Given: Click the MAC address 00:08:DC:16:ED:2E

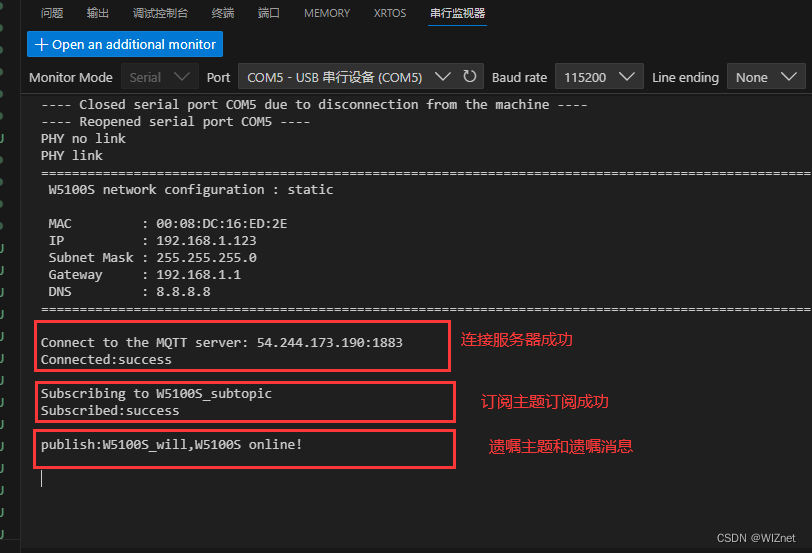Looking at the screenshot, I should click(222, 224).
